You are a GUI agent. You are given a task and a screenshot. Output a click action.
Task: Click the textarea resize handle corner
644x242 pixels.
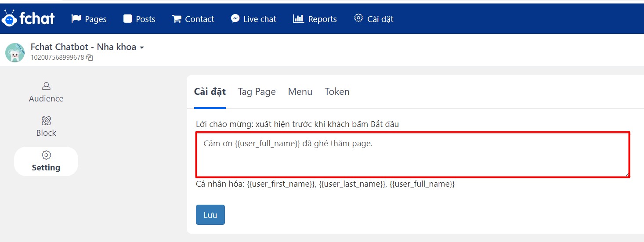coord(626,174)
